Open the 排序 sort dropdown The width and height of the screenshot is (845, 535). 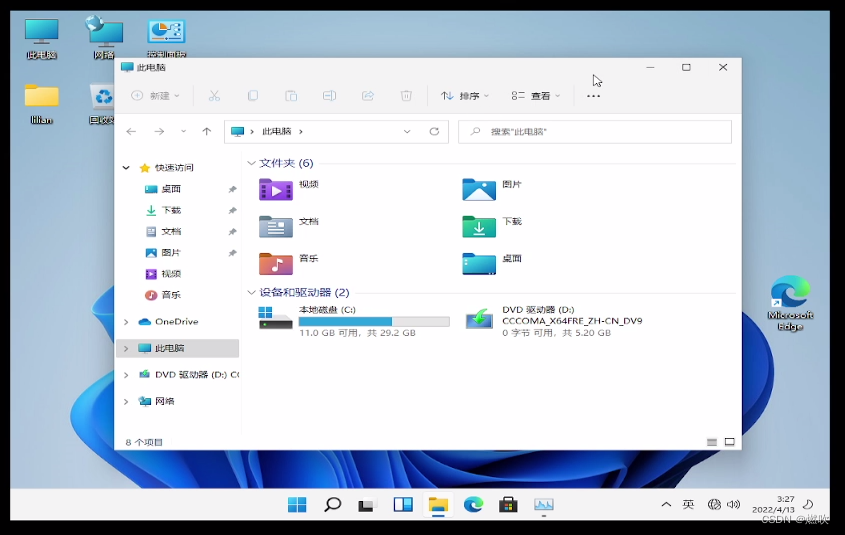coord(465,96)
